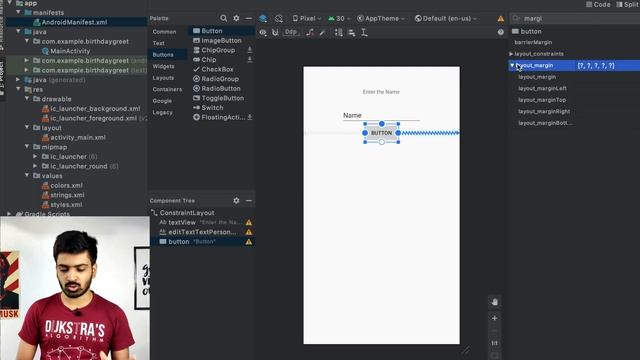This screenshot has height=360, width=640.
Task: Select the pan hand tool
Action: pos(494,302)
